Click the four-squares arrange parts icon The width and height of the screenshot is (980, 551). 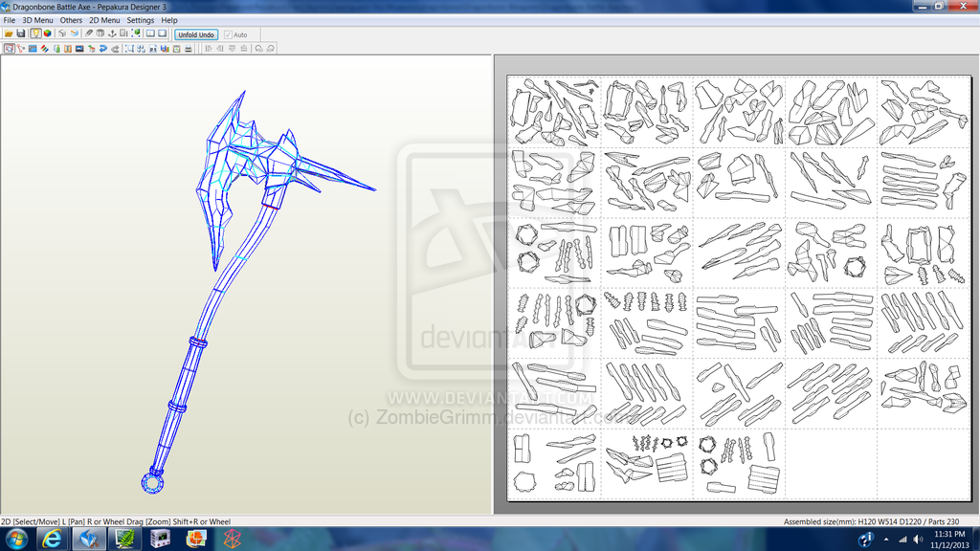(142, 48)
